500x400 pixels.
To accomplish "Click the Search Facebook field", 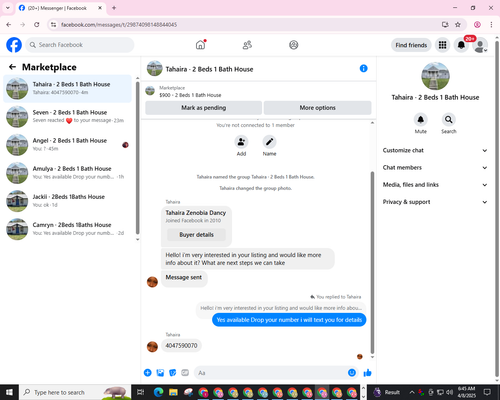I will pos(80,45).
